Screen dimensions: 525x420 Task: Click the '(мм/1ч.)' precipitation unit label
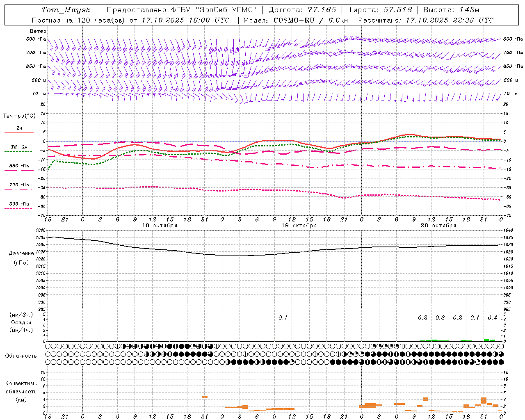21,330
